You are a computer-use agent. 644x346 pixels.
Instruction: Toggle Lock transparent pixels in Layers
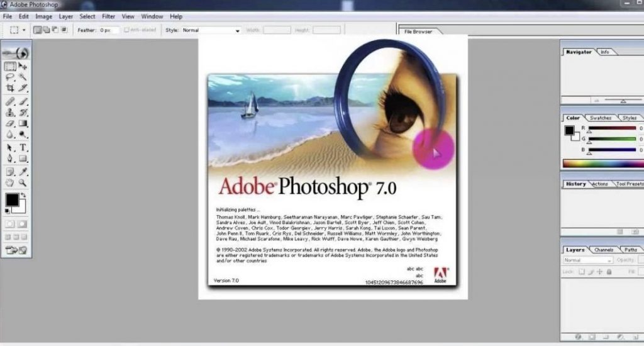pyautogui.click(x=582, y=272)
